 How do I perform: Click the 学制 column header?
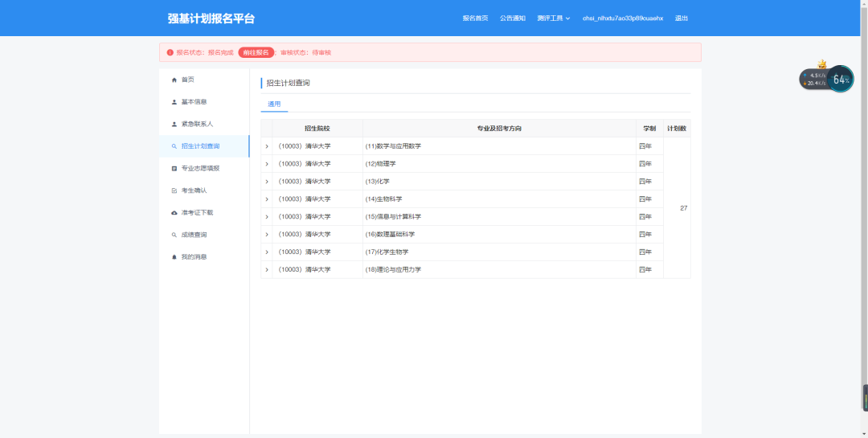point(649,129)
